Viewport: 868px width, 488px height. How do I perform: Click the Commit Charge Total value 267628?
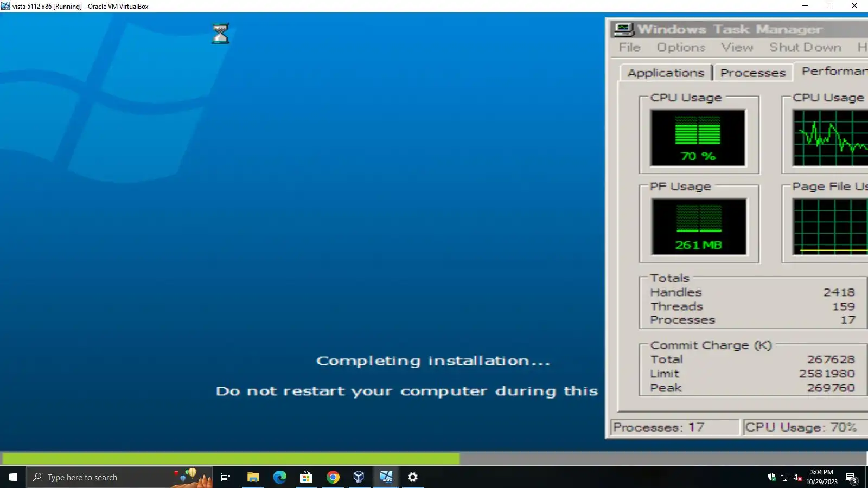click(831, 359)
